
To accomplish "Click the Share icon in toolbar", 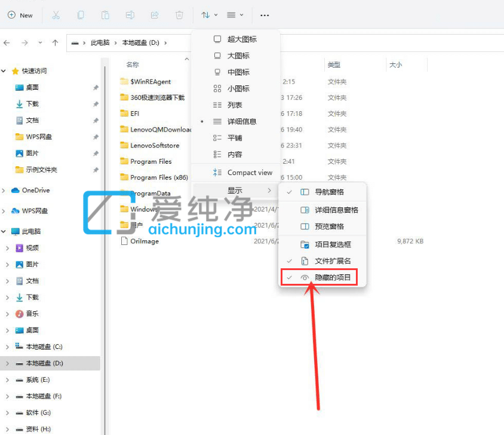I will [x=155, y=15].
